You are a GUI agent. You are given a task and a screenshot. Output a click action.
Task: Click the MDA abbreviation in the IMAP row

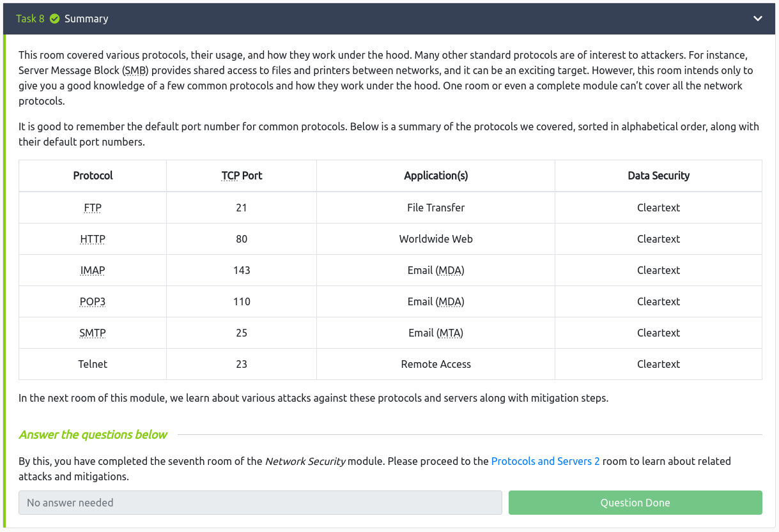[x=449, y=270]
